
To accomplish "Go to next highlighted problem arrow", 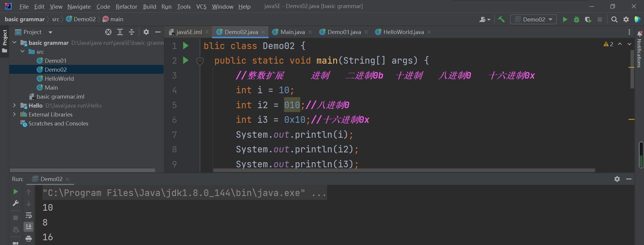I will (x=629, y=44).
